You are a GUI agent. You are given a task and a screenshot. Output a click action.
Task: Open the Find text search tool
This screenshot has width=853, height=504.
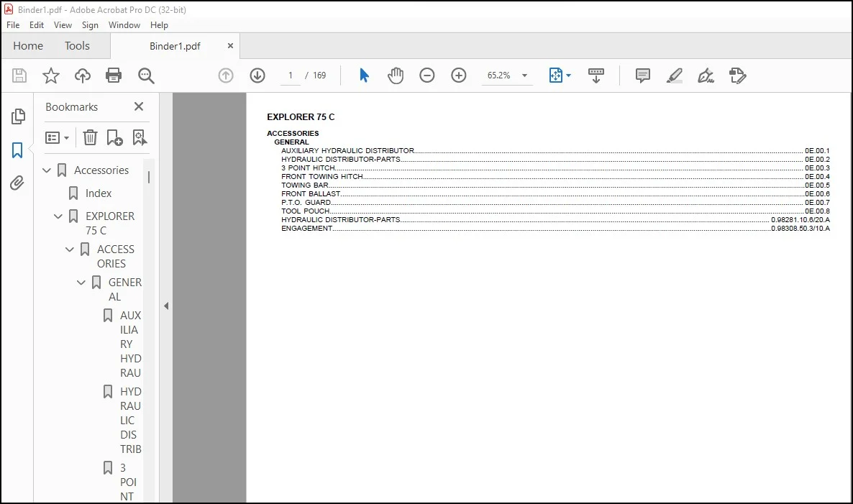pyautogui.click(x=146, y=75)
